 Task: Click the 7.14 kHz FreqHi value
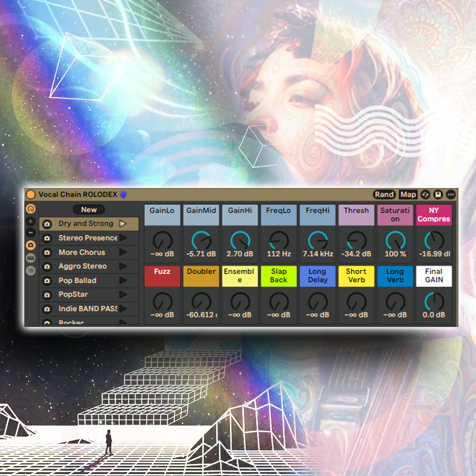[x=318, y=254]
